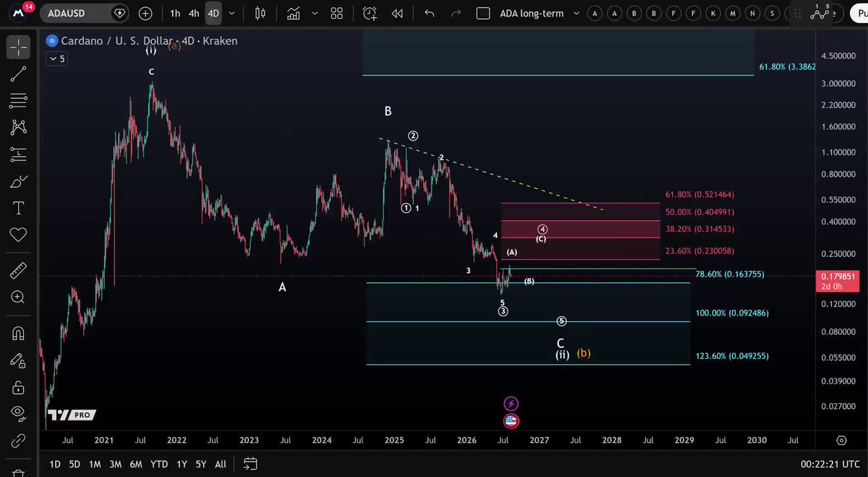The image size is (868, 477).
Task: Choose the Fibonacci retracement tool group
Action: (18, 101)
